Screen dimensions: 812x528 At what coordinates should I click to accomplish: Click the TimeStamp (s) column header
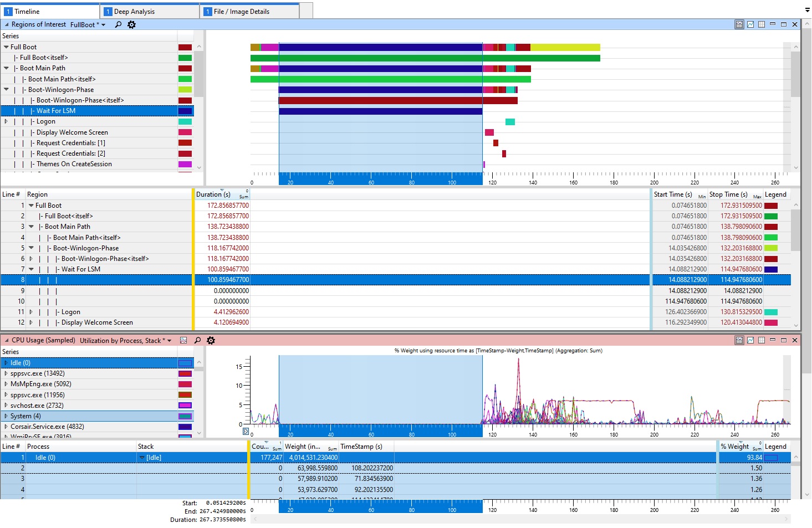pos(366,447)
